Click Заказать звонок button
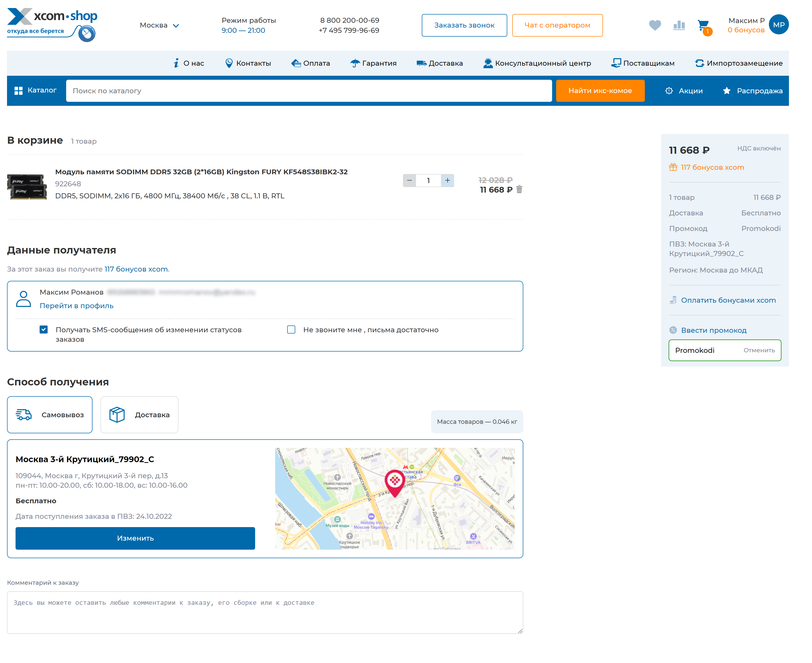Image resolution: width=812 pixels, height=663 pixels. 464,25
